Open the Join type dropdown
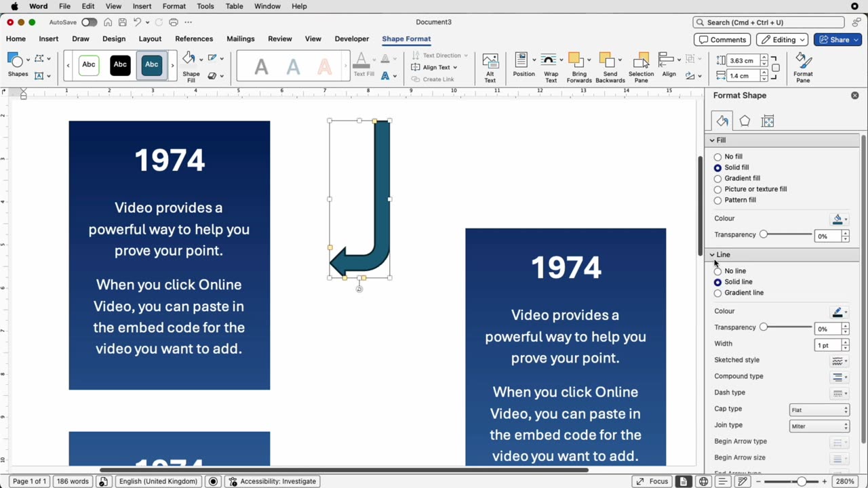Image resolution: width=868 pixels, height=488 pixels. [x=819, y=426]
